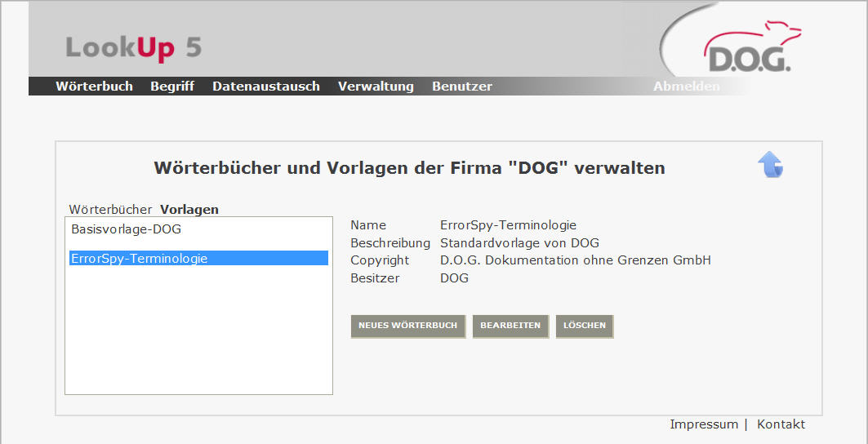Click the Bearbeiten button
Image resolution: width=868 pixels, height=444 pixels.
point(510,326)
